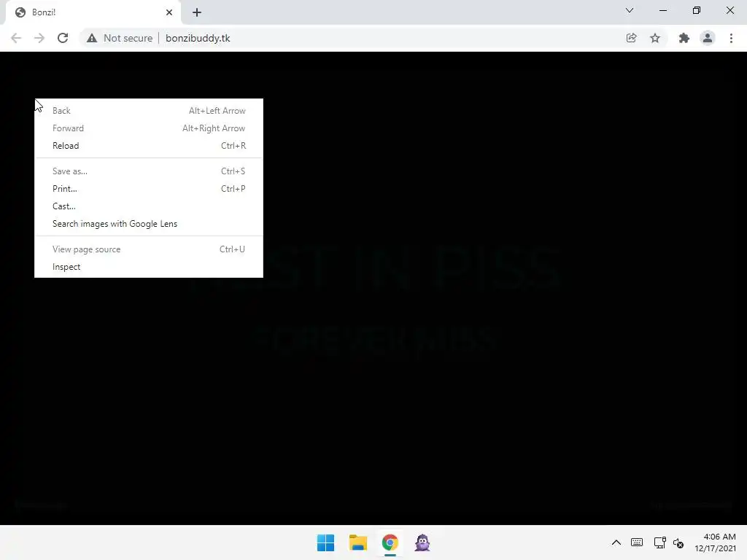Screen dimensions: 747x560
Task: Open File Explorer from taskbar
Action: tap(357, 542)
